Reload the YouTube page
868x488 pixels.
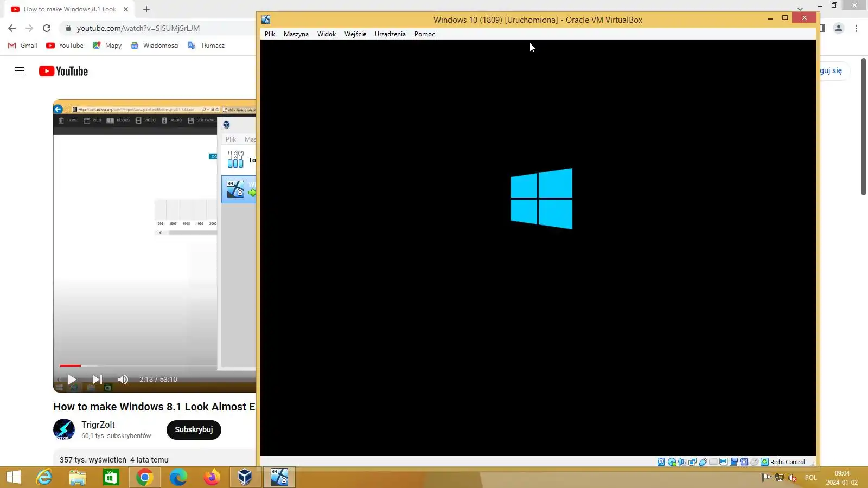(47, 28)
